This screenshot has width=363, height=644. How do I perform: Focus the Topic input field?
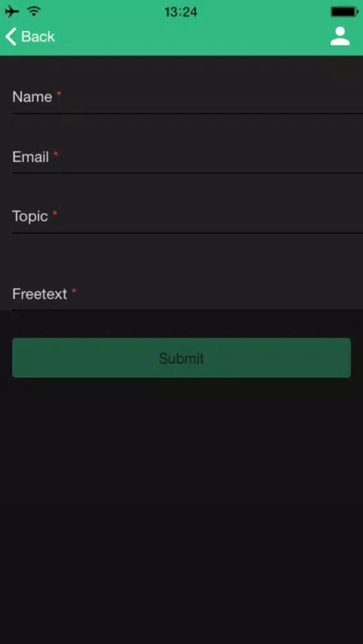(188, 216)
